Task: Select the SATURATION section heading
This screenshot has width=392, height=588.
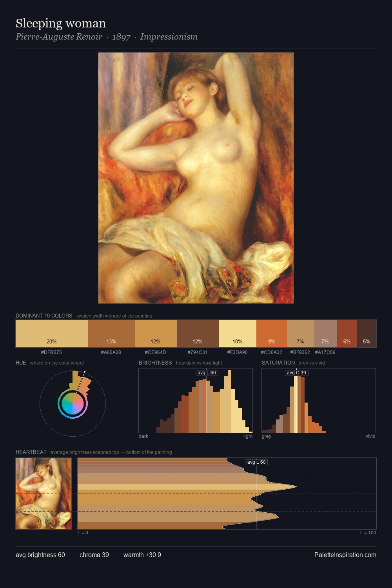Action: click(278, 363)
